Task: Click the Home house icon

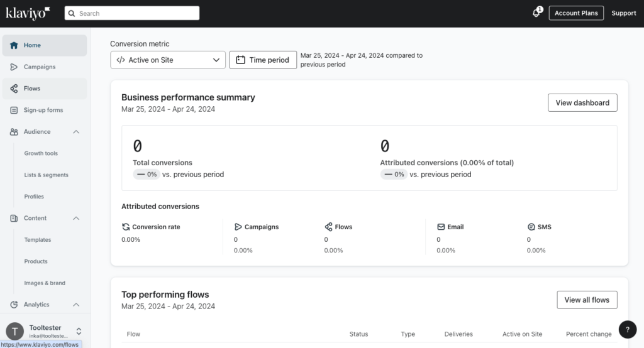Action: coord(14,45)
